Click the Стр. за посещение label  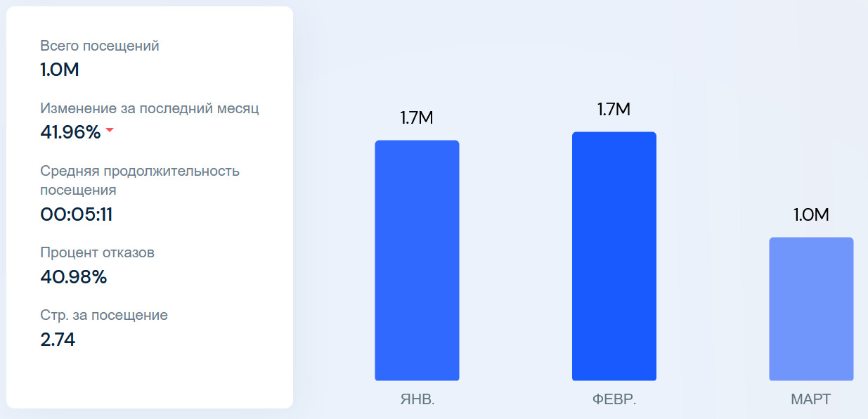(x=104, y=315)
